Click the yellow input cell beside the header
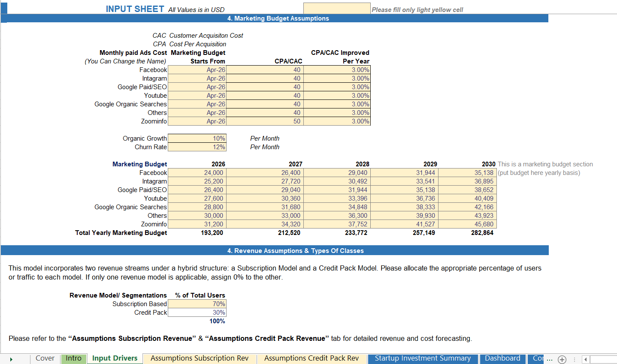 337,8
